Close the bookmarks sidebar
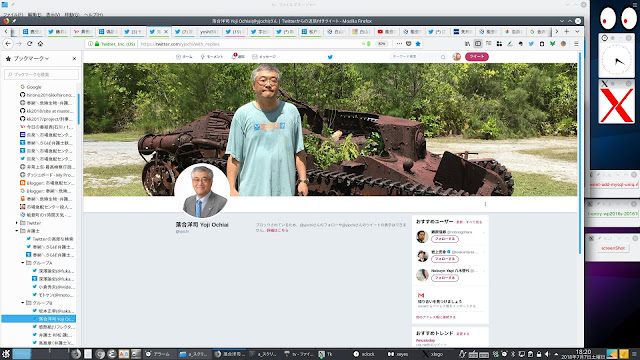This screenshot has height=360, width=640. (74, 59)
